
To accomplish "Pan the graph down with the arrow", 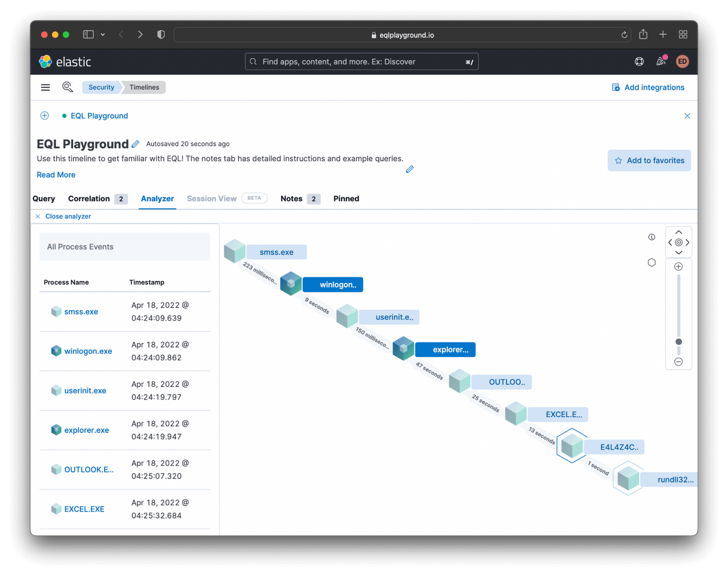I will [x=678, y=252].
